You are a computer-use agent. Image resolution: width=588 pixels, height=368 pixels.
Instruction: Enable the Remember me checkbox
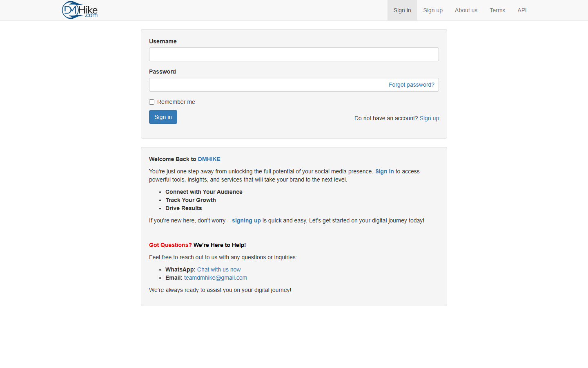pyautogui.click(x=151, y=102)
